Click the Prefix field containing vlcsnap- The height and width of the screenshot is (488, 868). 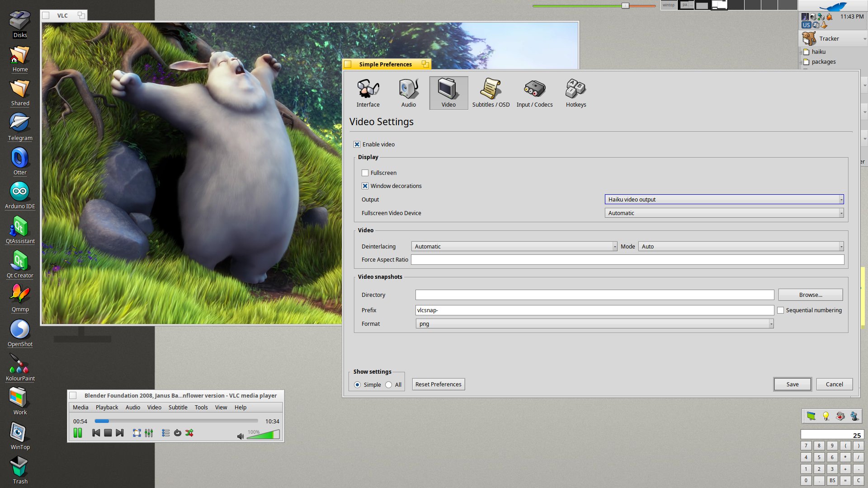(x=594, y=310)
